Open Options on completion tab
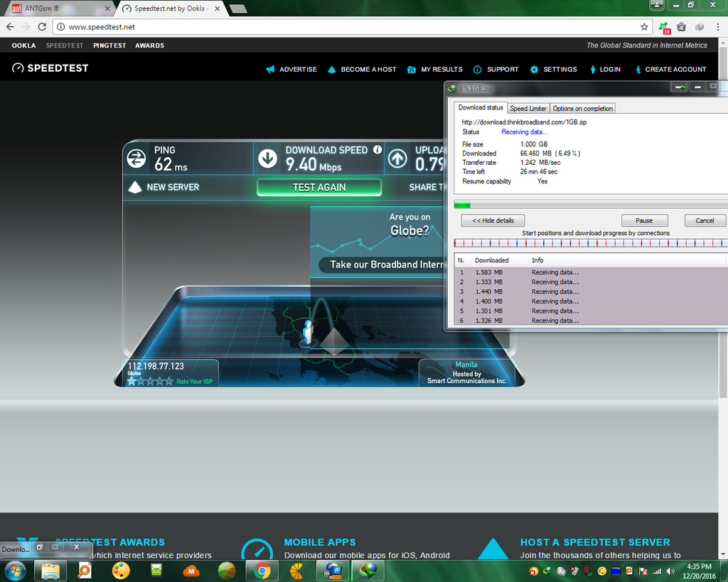Screen dimensions: 728x582 583,108
